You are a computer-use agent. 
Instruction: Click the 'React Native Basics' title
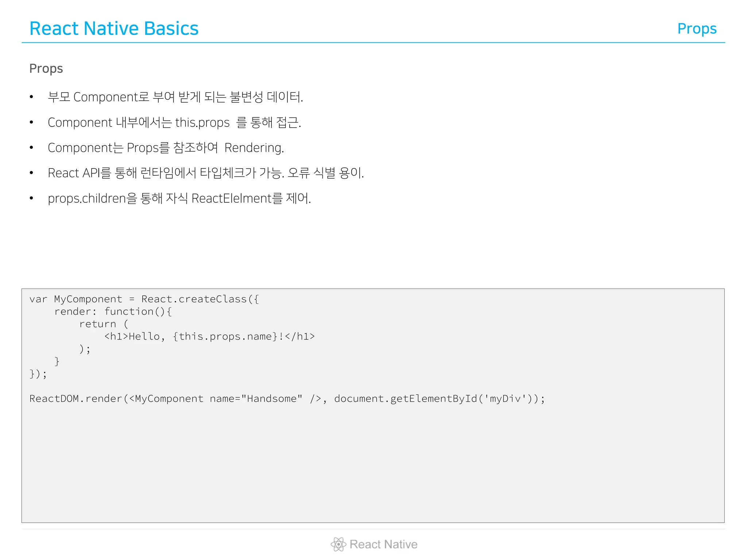pos(114,28)
